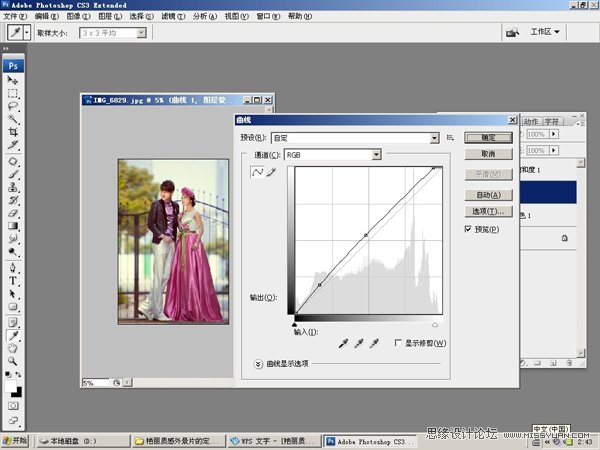The image size is (600, 450).
Task: Click the white point input slider triangle
Action: coord(435,325)
